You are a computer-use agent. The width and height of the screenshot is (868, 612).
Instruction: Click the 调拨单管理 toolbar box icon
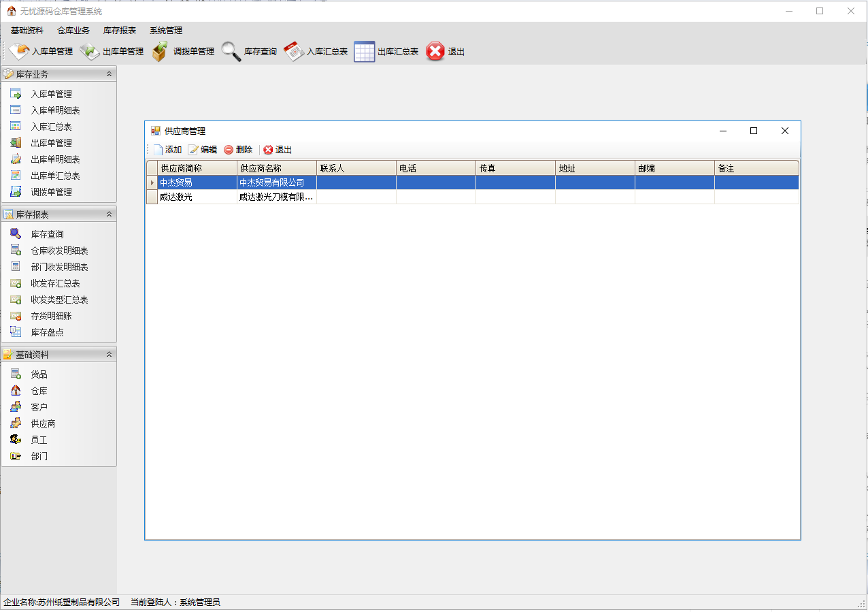click(159, 52)
